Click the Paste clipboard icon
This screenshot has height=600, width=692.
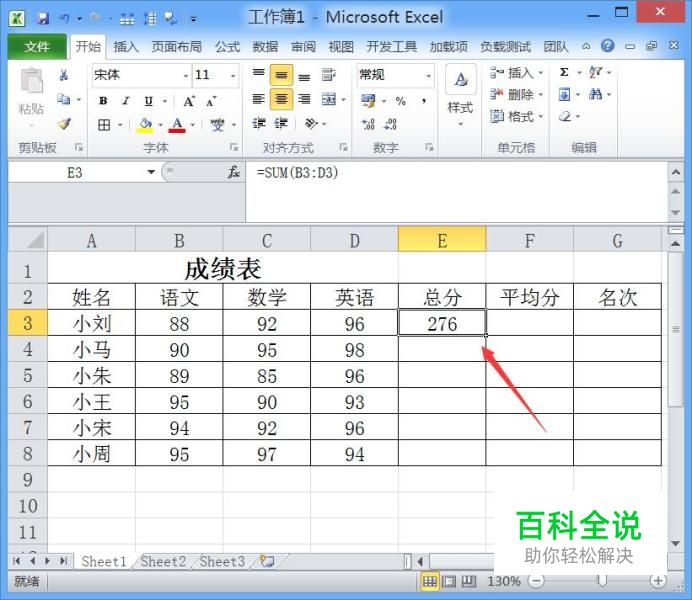pos(32,81)
